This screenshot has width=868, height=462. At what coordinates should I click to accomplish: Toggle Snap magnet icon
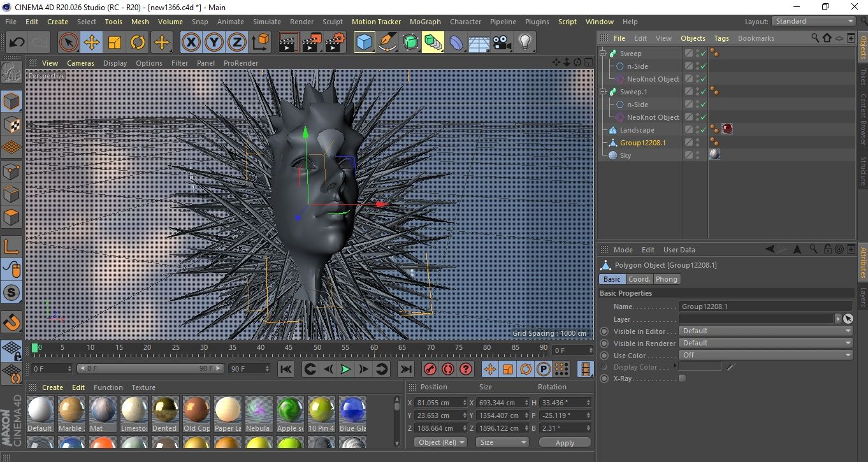pos(11,322)
